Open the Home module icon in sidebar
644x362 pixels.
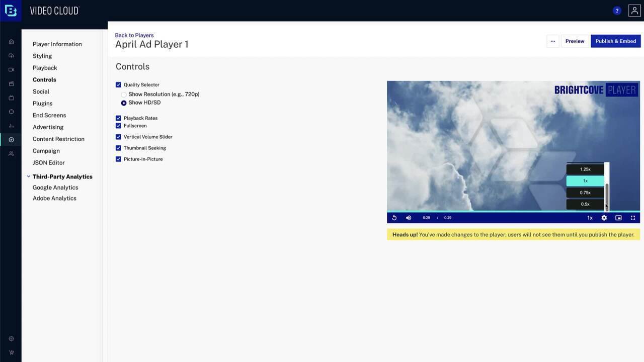[11, 42]
